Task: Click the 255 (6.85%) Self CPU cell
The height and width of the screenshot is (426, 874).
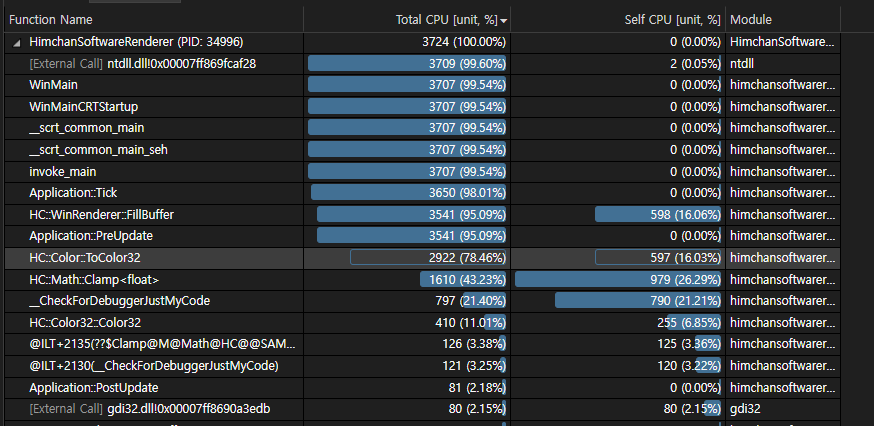Action: click(618, 323)
